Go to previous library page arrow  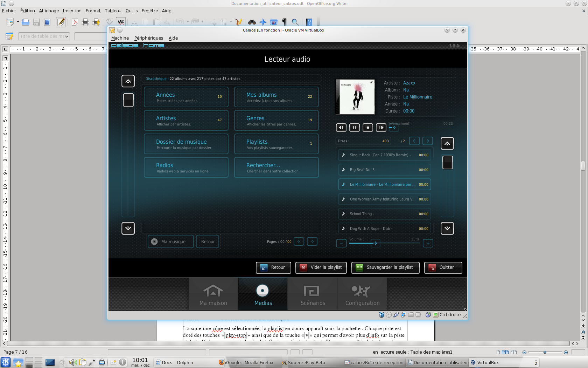pos(299,241)
